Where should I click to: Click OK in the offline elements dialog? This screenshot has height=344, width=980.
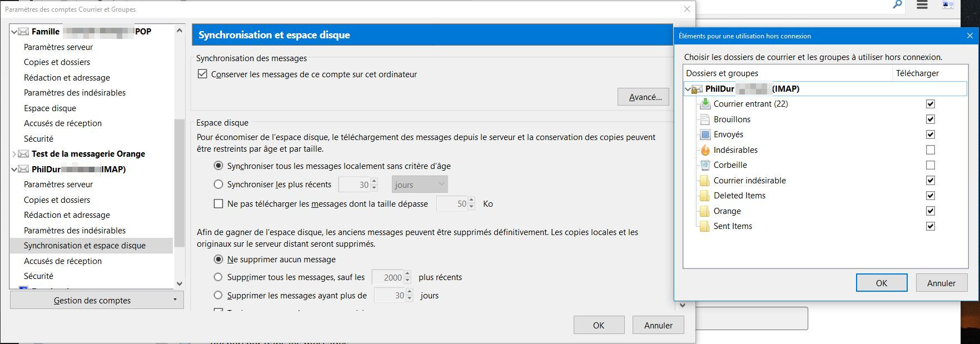click(882, 283)
